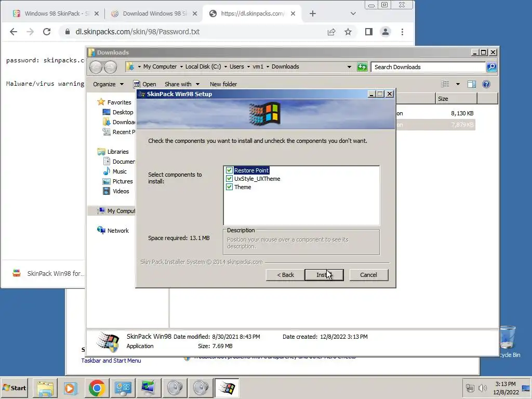Expand the dropdown after Local Disk (C:)

pos(225,67)
